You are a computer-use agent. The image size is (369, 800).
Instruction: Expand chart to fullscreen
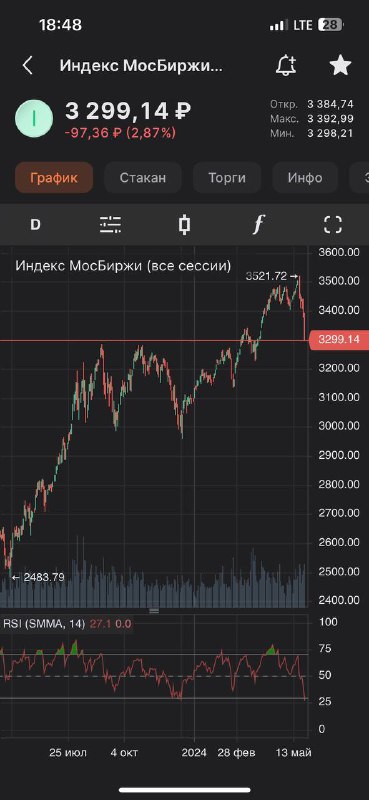click(333, 224)
